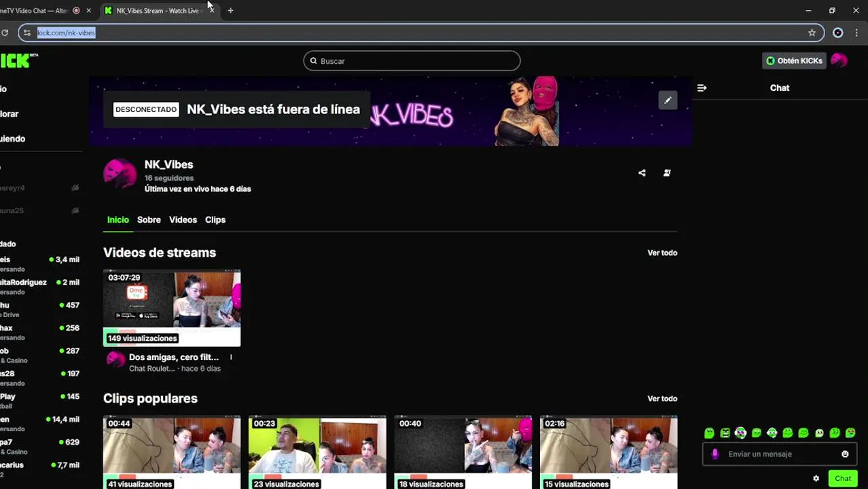Open chat settings gear icon
This screenshot has height=489, width=868.
816,478
